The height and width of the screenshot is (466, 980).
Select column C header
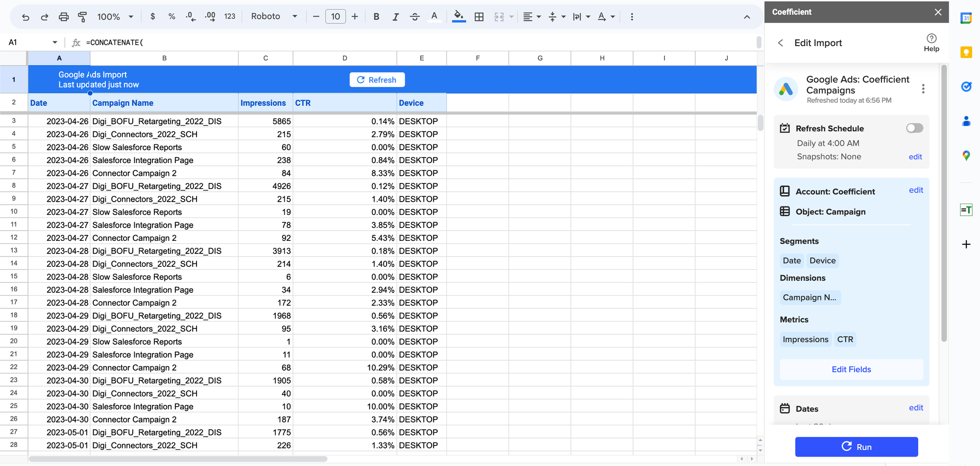[266, 58]
